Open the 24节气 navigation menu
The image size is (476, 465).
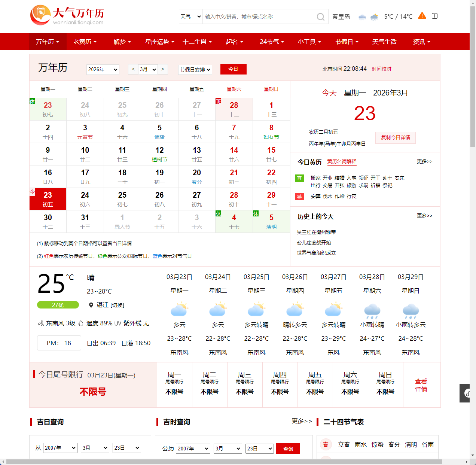point(271,42)
